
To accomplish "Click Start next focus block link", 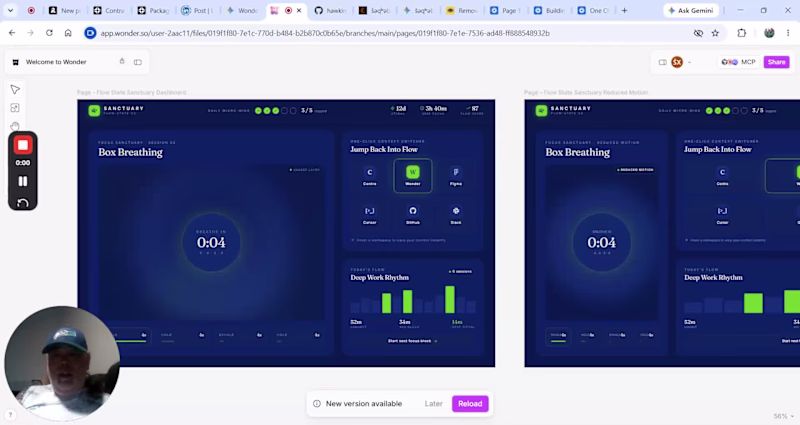I will click(412, 341).
